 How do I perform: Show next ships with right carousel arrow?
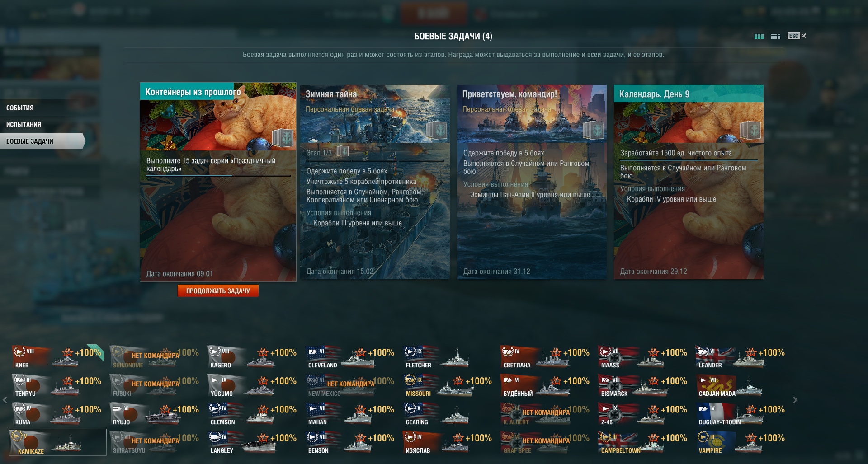(x=795, y=400)
